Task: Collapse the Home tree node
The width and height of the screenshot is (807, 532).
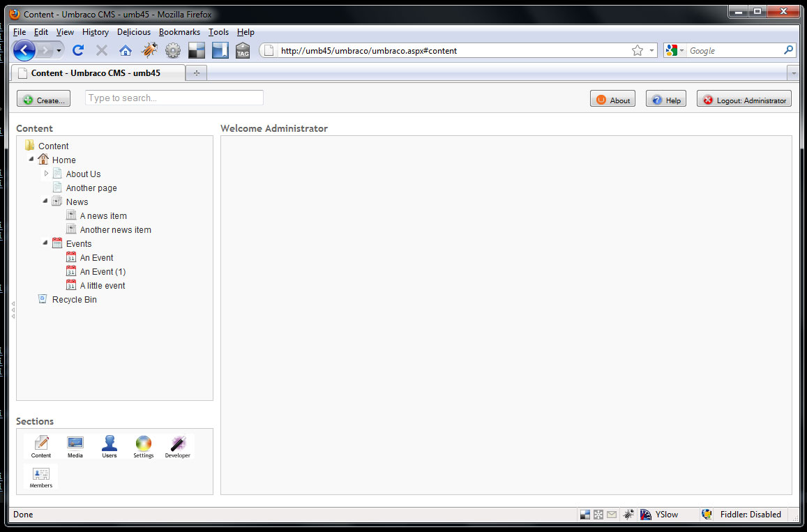Action: (x=31, y=159)
